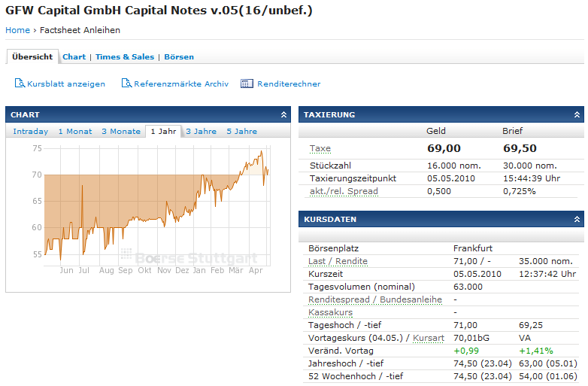Switch chart to 5 Jahre
The height and width of the screenshot is (386, 588).
(x=241, y=132)
